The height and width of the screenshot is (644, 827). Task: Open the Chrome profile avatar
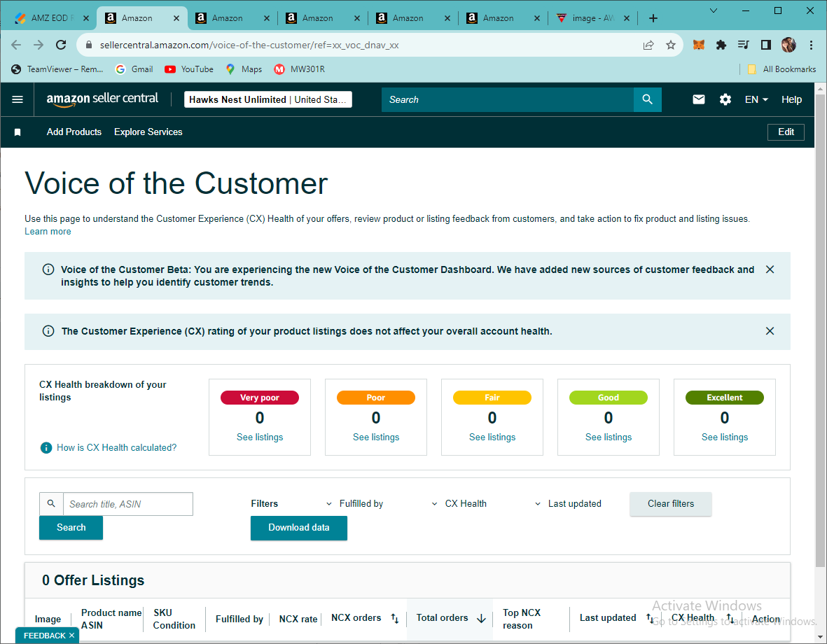tap(788, 45)
